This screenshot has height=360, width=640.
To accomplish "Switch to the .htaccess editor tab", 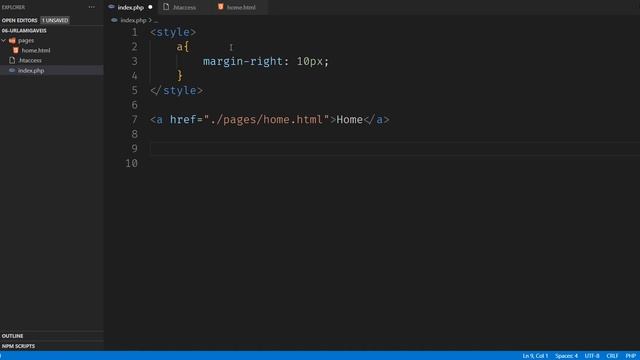I will (x=184, y=7).
